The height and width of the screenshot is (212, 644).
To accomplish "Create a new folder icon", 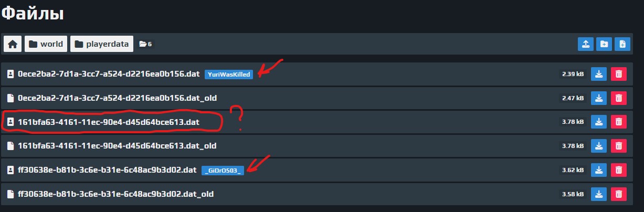I will pos(604,45).
